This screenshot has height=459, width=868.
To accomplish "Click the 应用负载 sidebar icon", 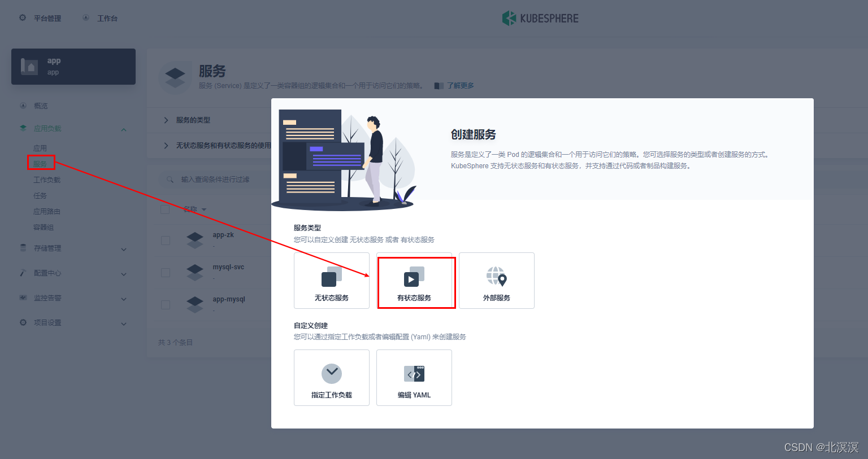I will click(x=23, y=128).
